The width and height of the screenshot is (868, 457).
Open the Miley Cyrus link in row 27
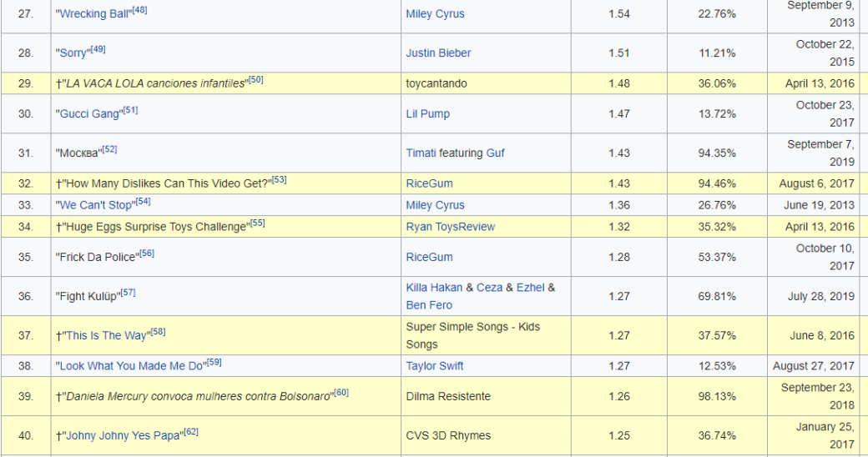tap(435, 14)
